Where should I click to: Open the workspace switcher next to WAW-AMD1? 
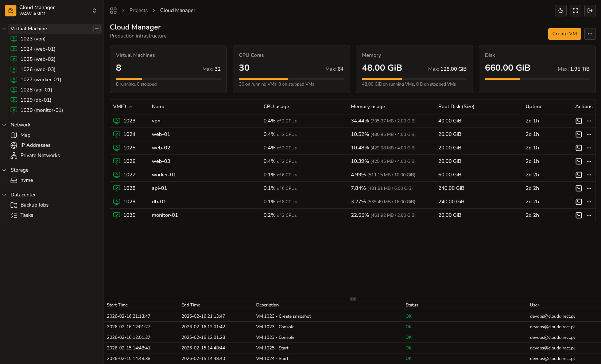(94, 10)
